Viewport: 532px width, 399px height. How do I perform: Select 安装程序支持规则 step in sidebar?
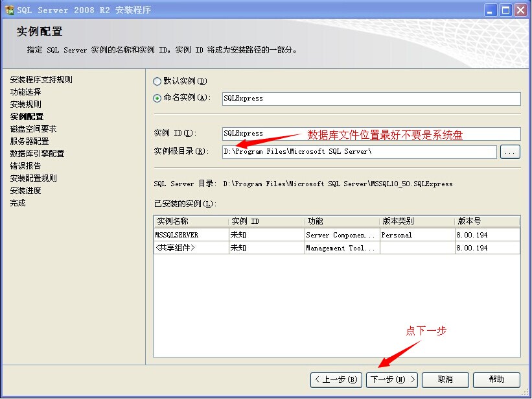click(41, 80)
